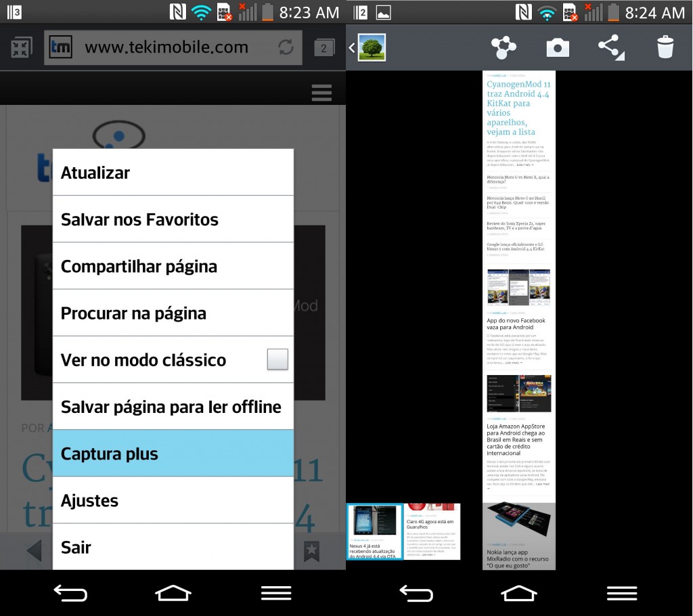The image size is (693, 616).
Task: Tap the URL field www.tekimobile.com
Action: (173, 47)
